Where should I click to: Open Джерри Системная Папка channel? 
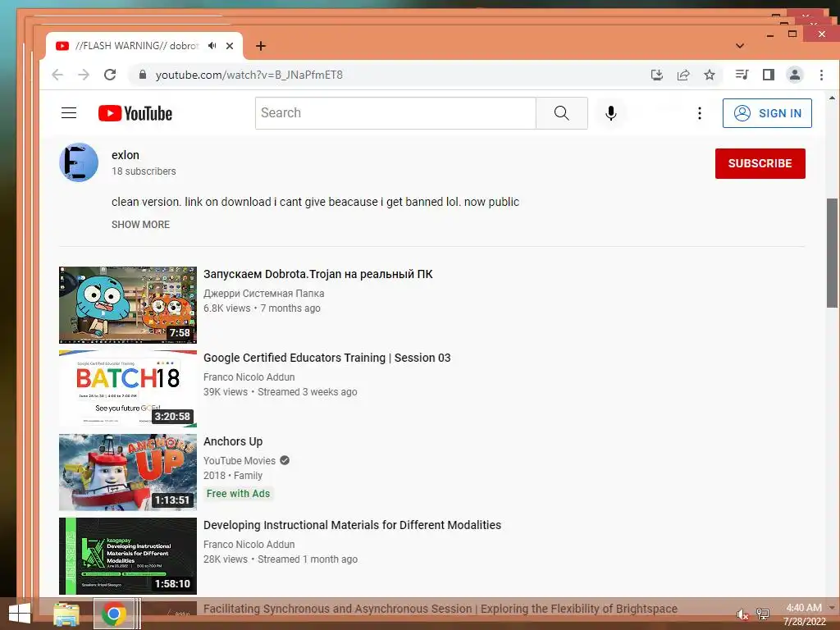point(263,294)
